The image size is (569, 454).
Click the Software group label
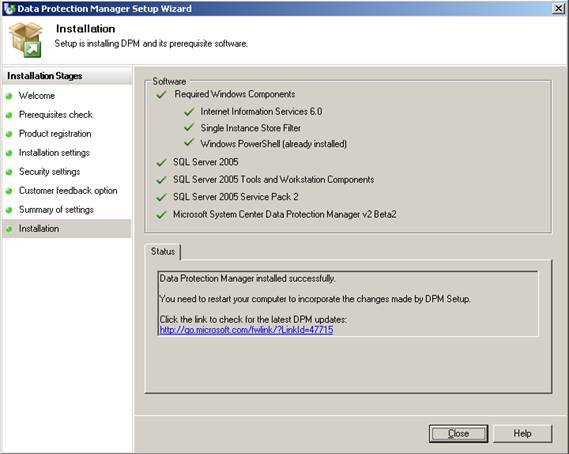coord(169,81)
